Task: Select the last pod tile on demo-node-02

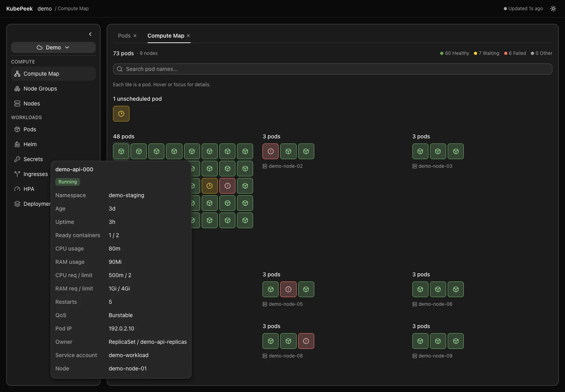Action: point(306,151)
